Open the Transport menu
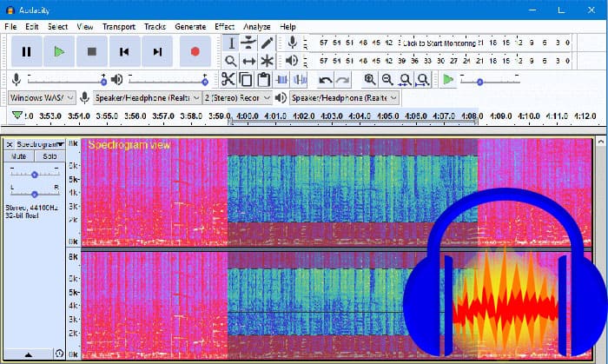608x364 pixels. (x=119, y=26)
